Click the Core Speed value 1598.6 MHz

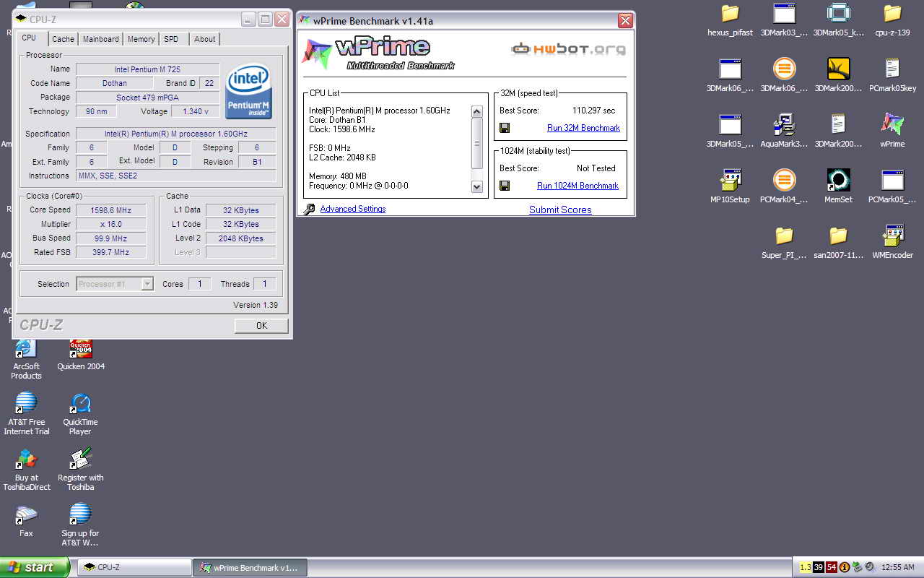pyautogui.click(x=110, y=210)
